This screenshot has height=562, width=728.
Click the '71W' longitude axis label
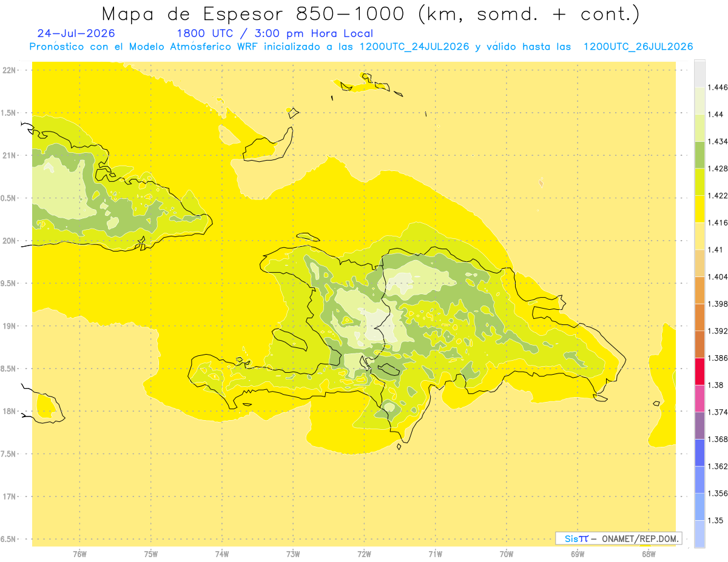pyautogui.click(x=435, y=554)
